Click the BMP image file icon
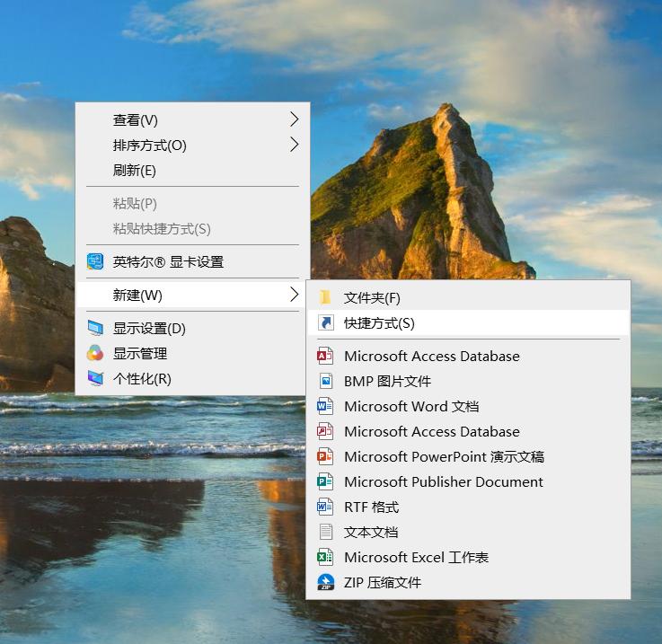662x644 pixels. coord(325,381)
